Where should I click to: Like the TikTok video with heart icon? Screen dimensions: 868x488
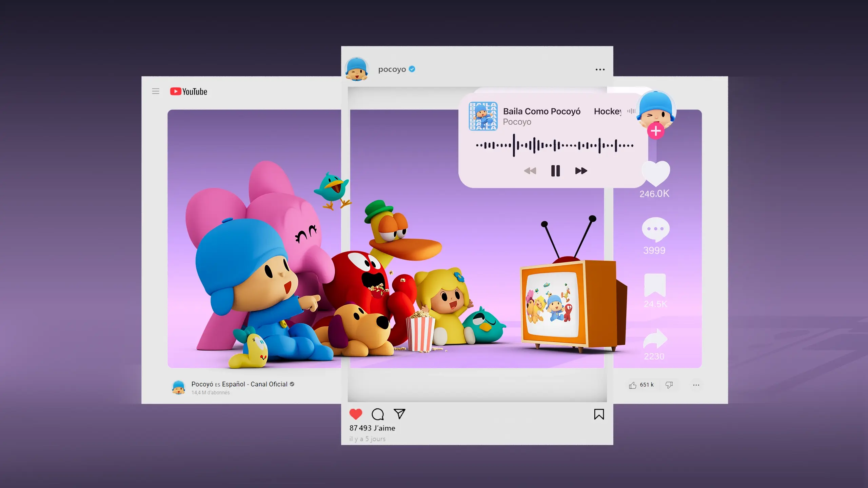click(656, 174)
